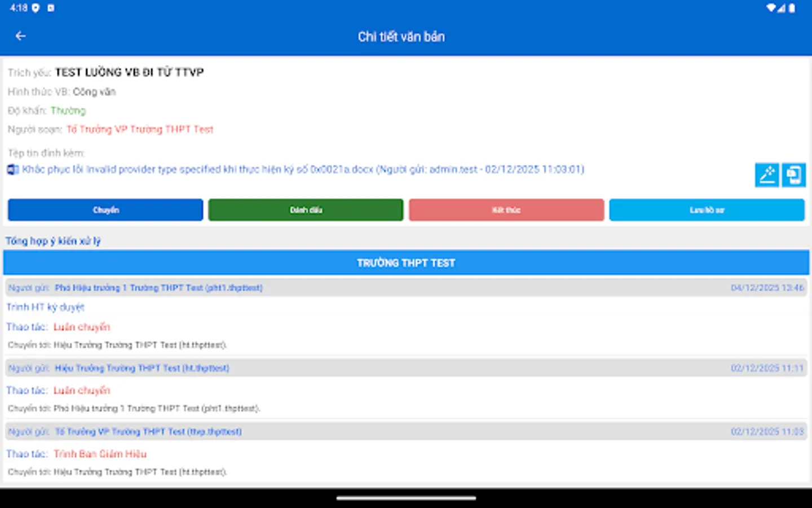Click the Luân chuyển action link
This screenshot has width=812, height=508.
(81, 327)
